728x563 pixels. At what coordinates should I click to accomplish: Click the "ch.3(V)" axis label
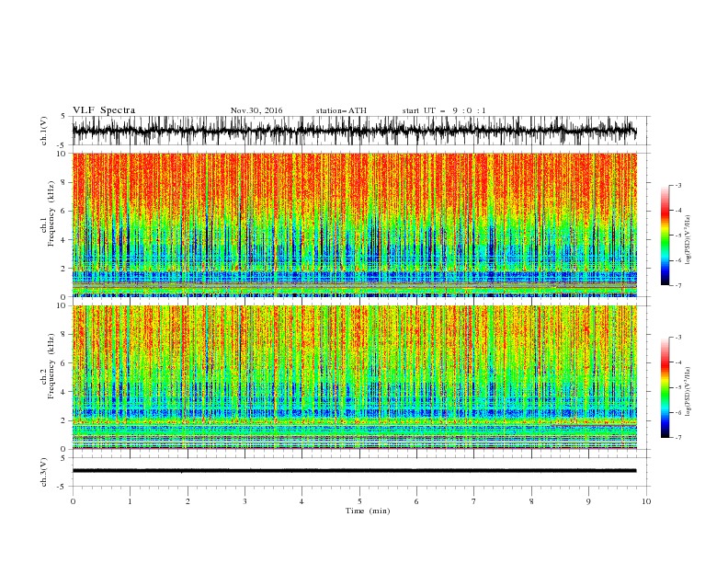point(44,472)
